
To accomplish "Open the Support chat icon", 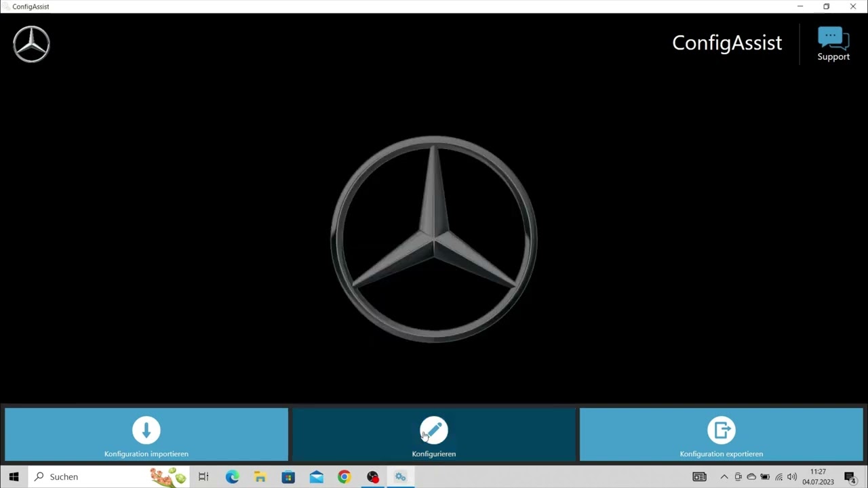I will pos(833,44).
